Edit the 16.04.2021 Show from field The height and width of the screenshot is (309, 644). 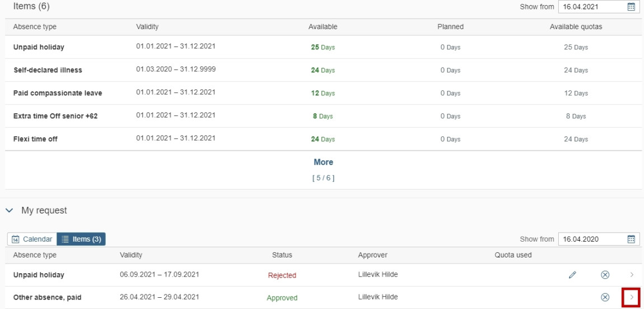click(x=592, y=7)
